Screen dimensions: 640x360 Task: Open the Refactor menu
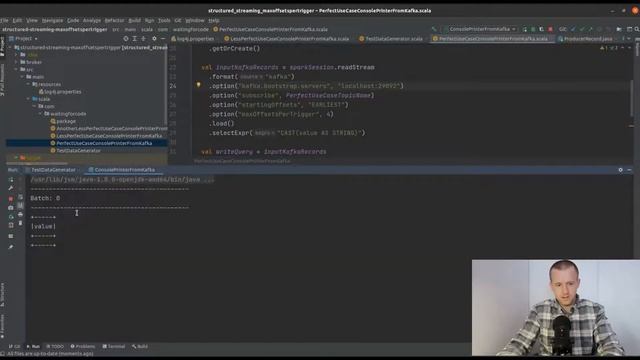114,20
